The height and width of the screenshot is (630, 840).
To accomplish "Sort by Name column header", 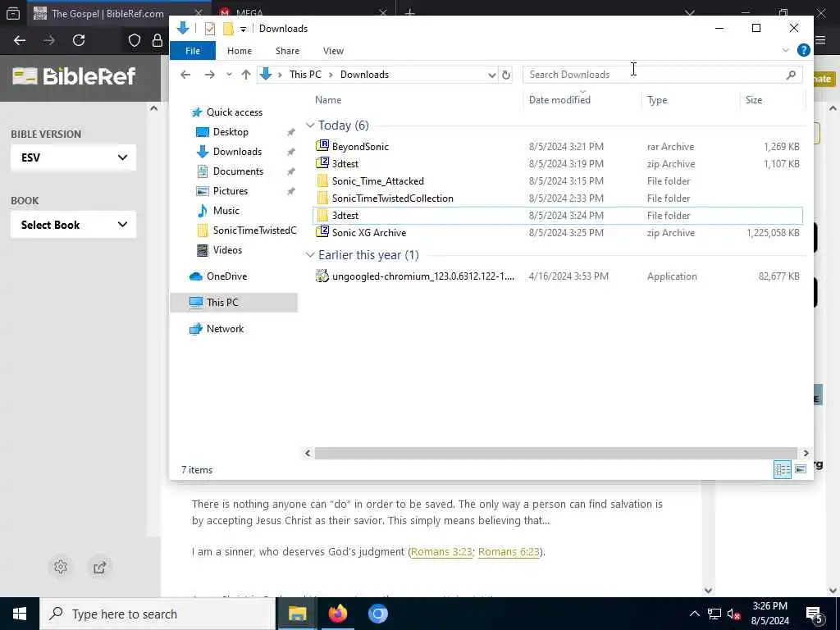I will pyautogui.click(x=328, y=99).
